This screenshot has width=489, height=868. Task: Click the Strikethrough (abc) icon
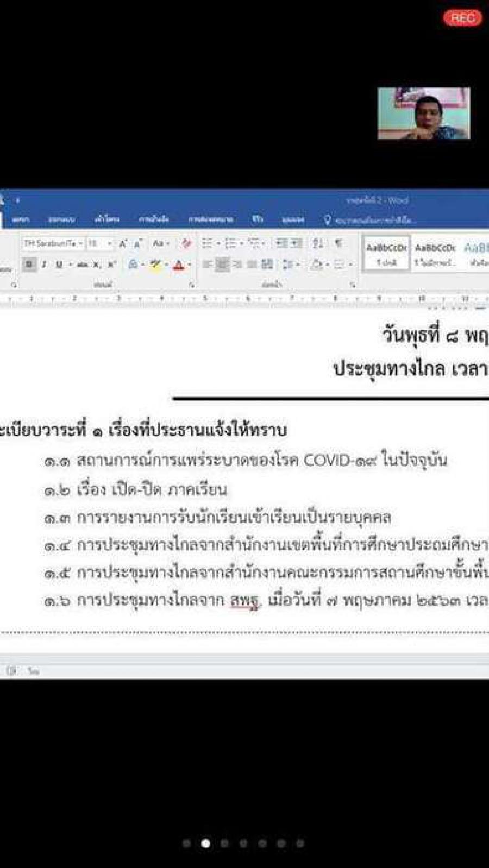pos(82,265)
